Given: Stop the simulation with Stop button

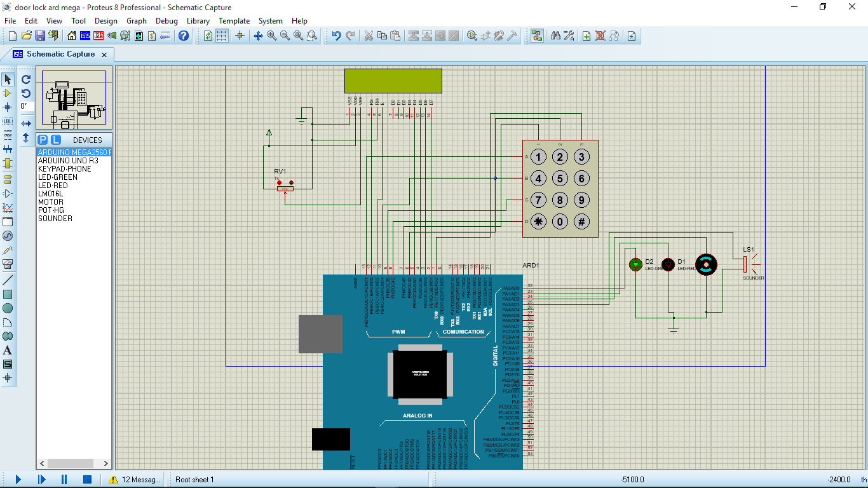Looking at the screenshot, I should tap(88, 480).
